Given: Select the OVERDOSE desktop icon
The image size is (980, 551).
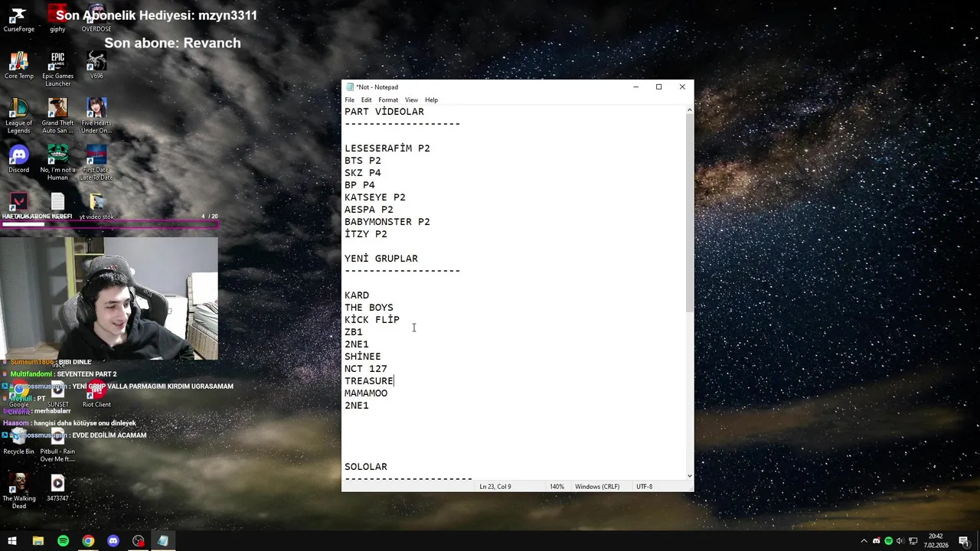Looking at the screenshot, I should [x=96, y=19].
